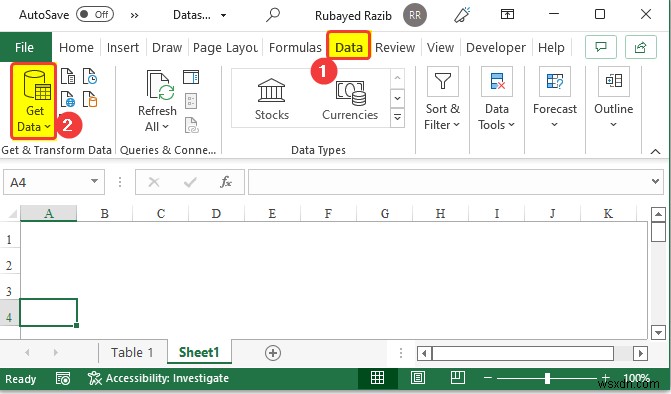Screen dimensions: 671x394
Task: Open the Get Data menu
Action: click(x=34, y=101)
